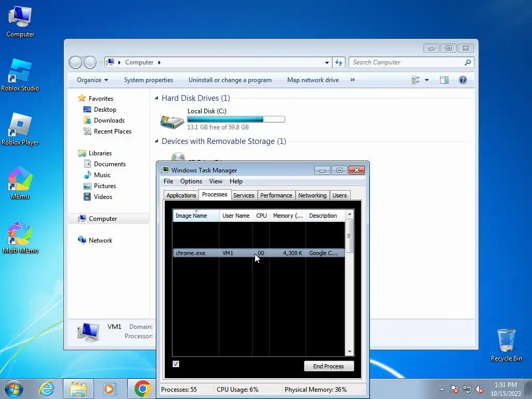Open the Computer desktop icon
The image size is (532, 399).
[x=20, y=22]
